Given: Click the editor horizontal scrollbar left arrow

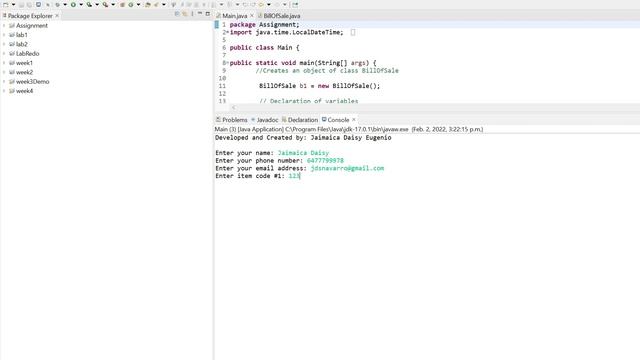Looking at the screenshot, I should tap(234, 107).
